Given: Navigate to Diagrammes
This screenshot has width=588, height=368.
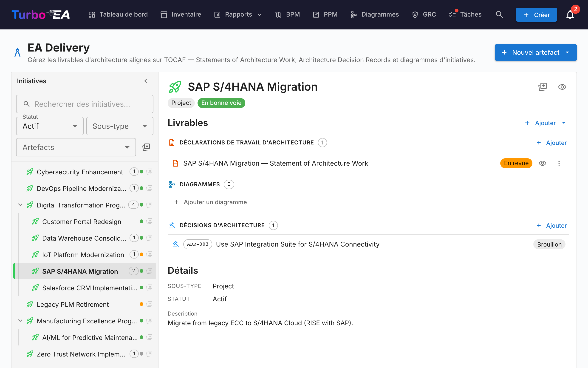Looking at the screenshot, I should click(x=375, y=14).
